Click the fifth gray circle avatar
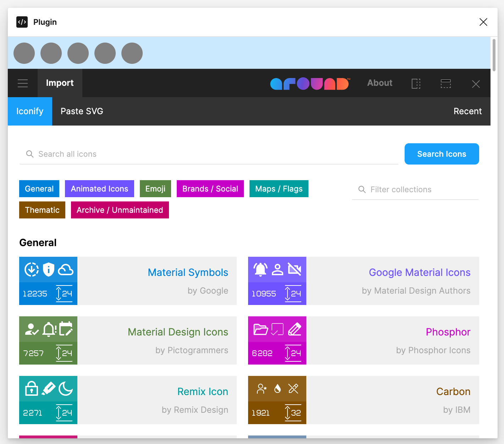 point(132,53)
